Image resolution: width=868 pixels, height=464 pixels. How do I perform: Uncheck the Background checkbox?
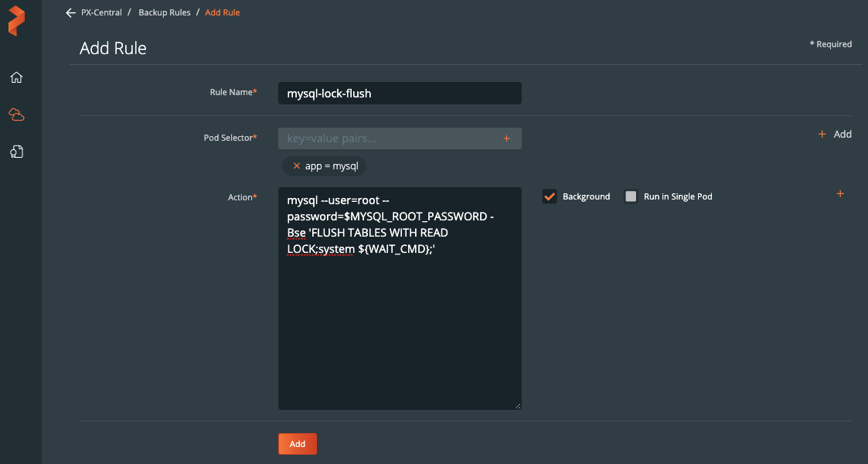coord(550,196)
